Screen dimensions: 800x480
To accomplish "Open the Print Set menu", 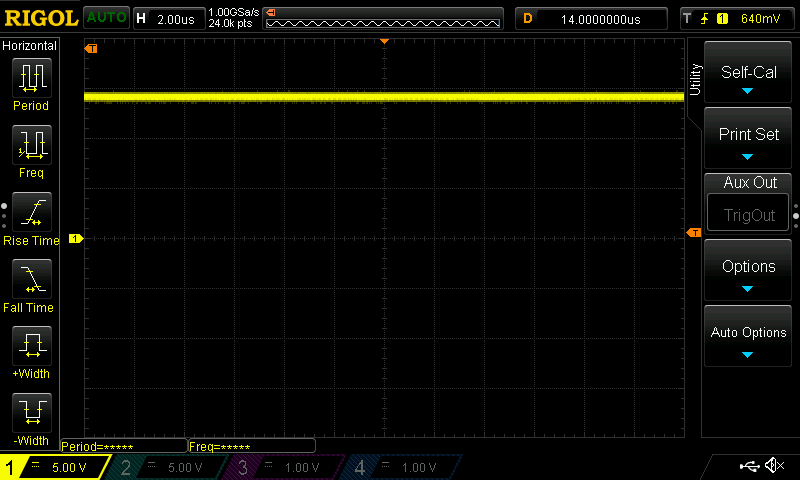I will [x=748, y=138].
